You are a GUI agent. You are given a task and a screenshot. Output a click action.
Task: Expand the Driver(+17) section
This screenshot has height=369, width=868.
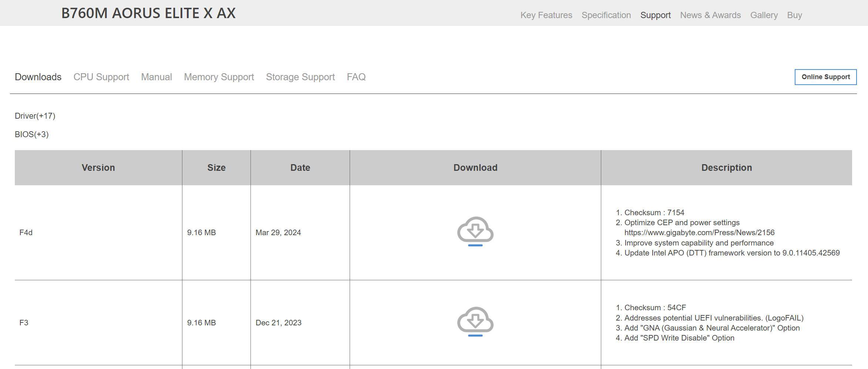[35, 116]
